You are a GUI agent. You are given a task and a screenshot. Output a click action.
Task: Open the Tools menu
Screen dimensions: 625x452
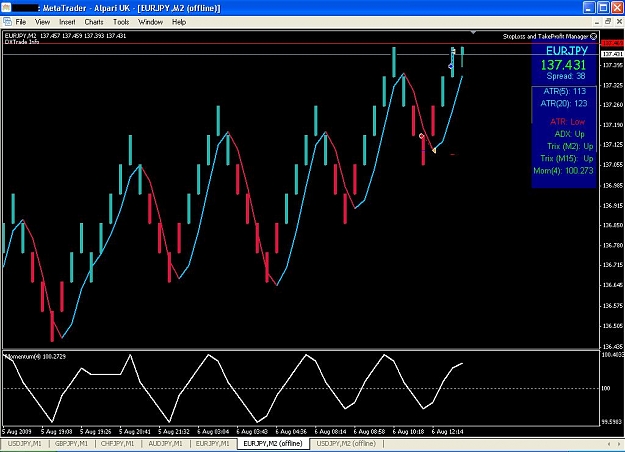tap(121, 22)
